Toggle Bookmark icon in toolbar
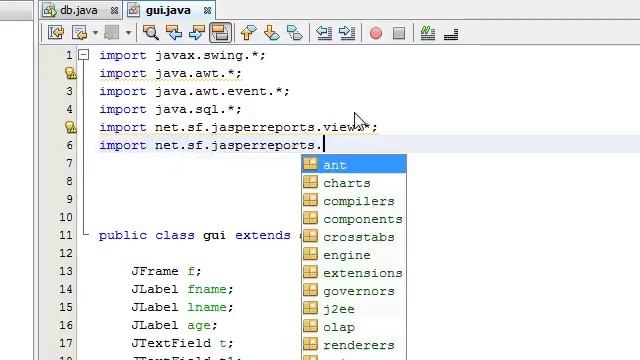This screenshot has width=640, height=360. [x=295, y=33]
